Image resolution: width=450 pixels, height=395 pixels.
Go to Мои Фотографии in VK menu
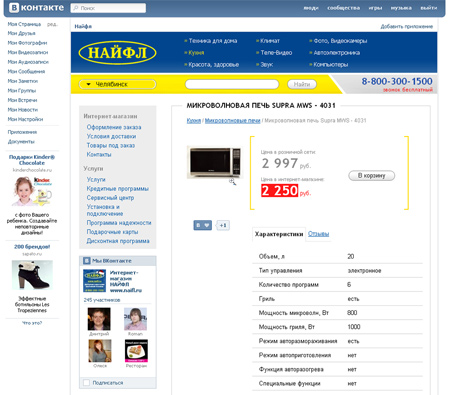27,43
